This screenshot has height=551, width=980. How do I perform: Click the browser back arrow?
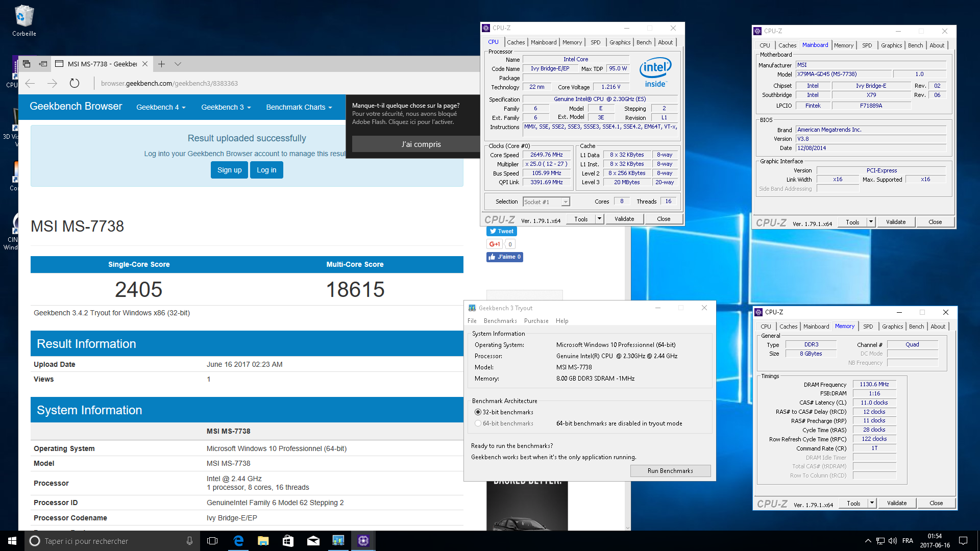click(x=30, y=83)
